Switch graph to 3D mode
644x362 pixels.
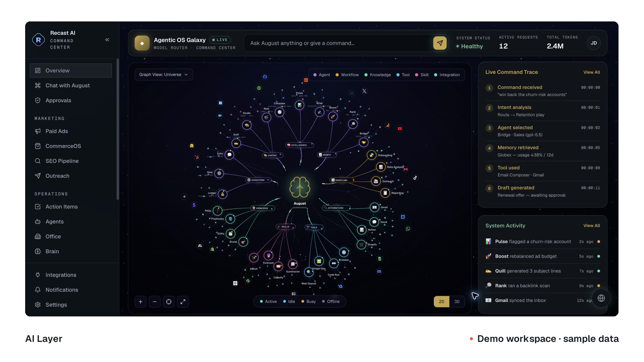pos(457,302)
